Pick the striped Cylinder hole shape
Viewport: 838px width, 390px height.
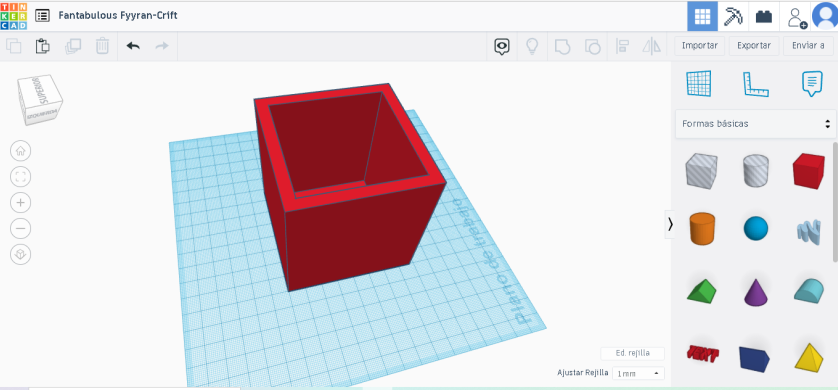756,170
